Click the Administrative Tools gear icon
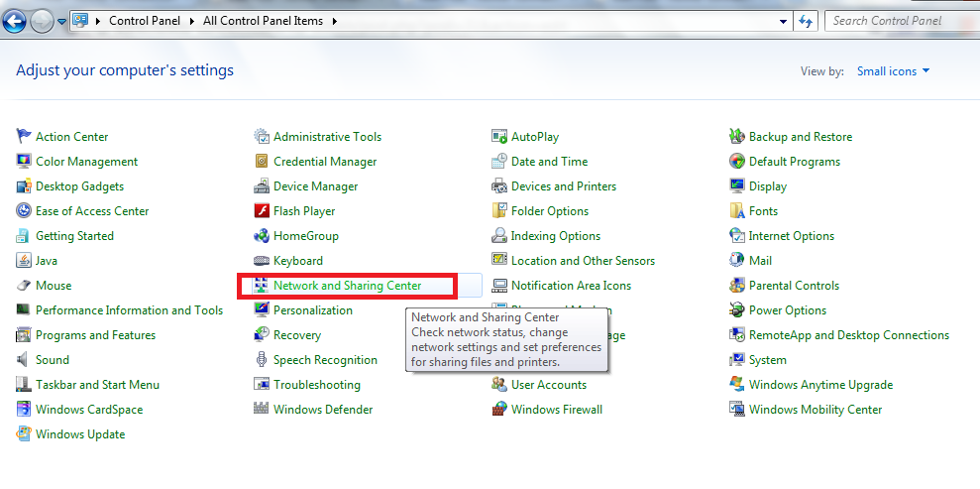980x489 pixels. [262, 136]
